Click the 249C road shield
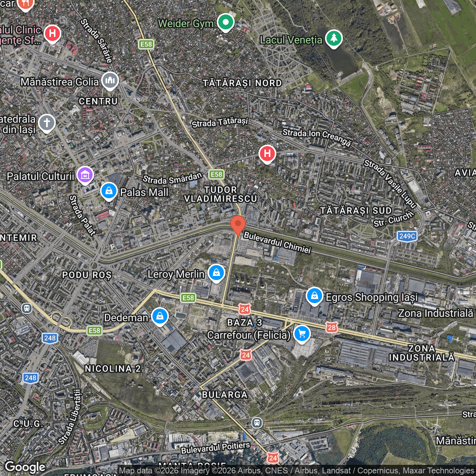 (x=407, y=236)
